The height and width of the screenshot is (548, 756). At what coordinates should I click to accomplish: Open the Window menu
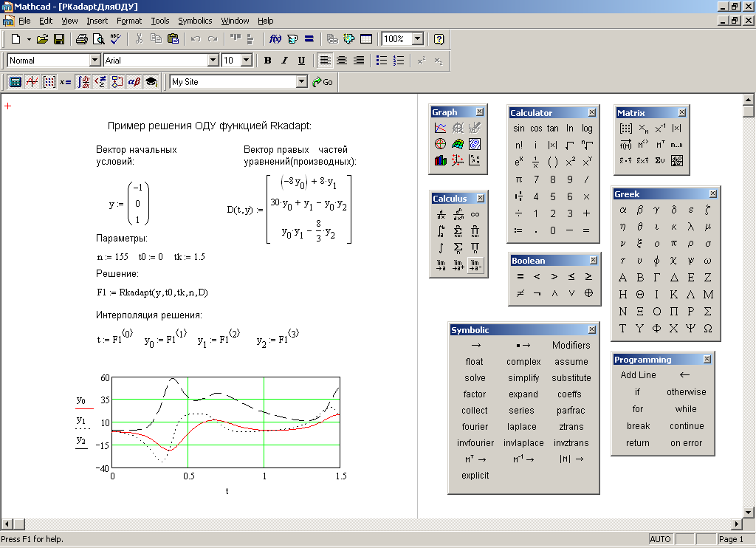tap(235, 21)
